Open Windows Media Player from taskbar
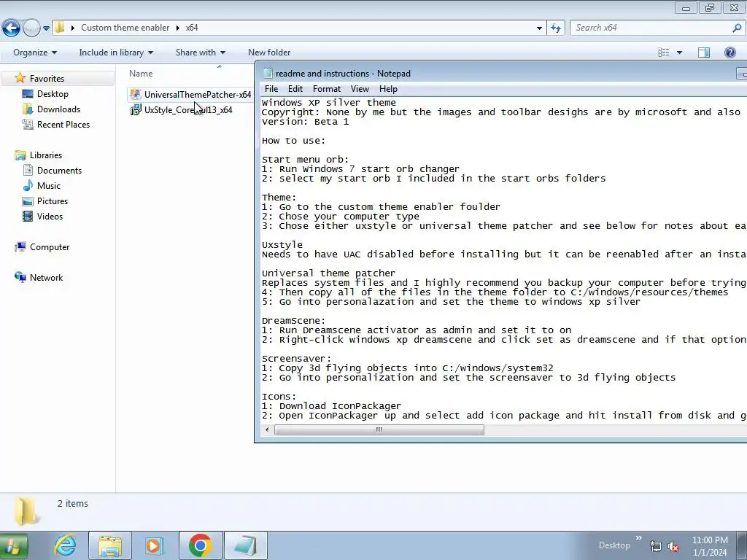The image size is (747, 560). click(155, 545)
